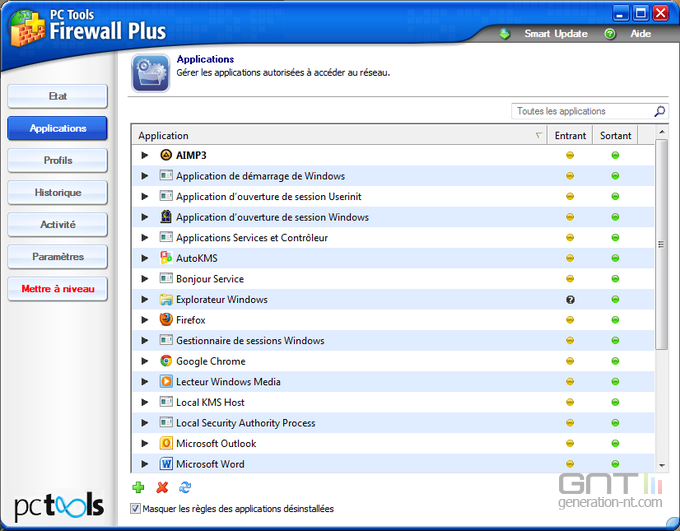Click Smart Update link
Screen dimensions: 680x531
pos(556,33)
